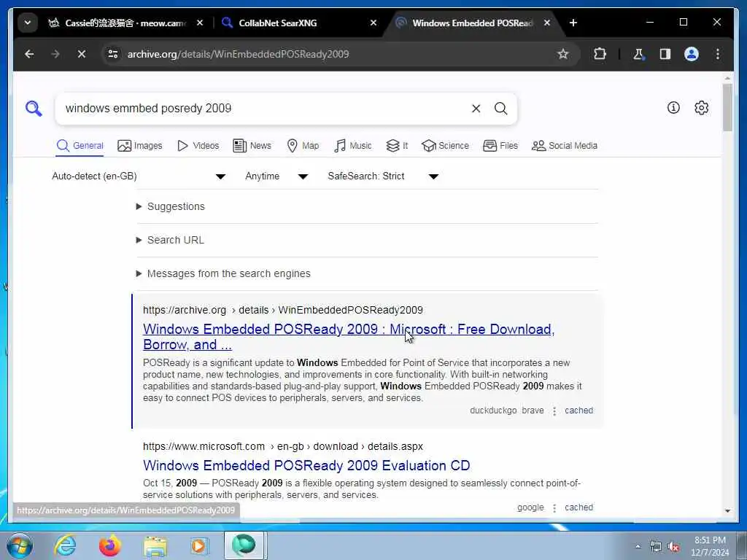Click the muted volume tray icon
Screen dimensions: 747x560
click(673, 547)
